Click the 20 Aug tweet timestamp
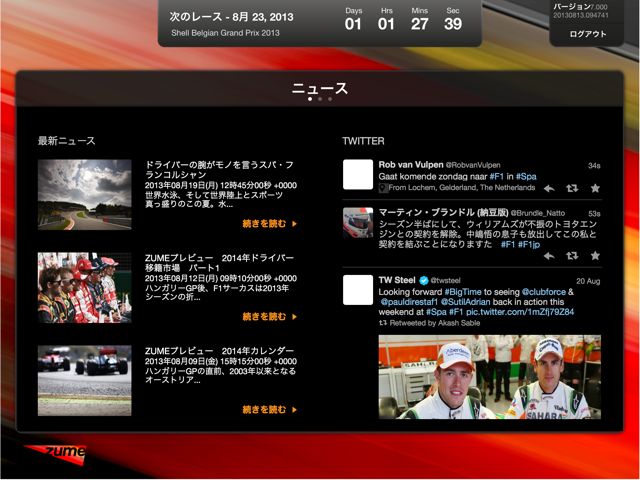 pos(588,281)
